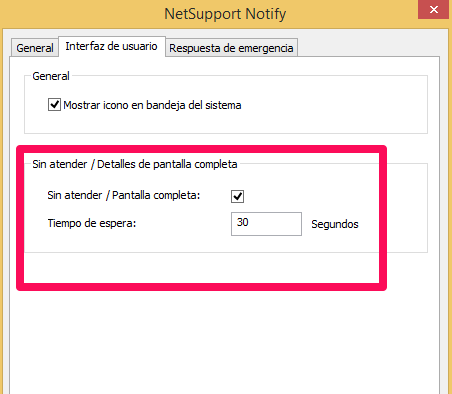Click the Segundos label

tap(335, 224)
